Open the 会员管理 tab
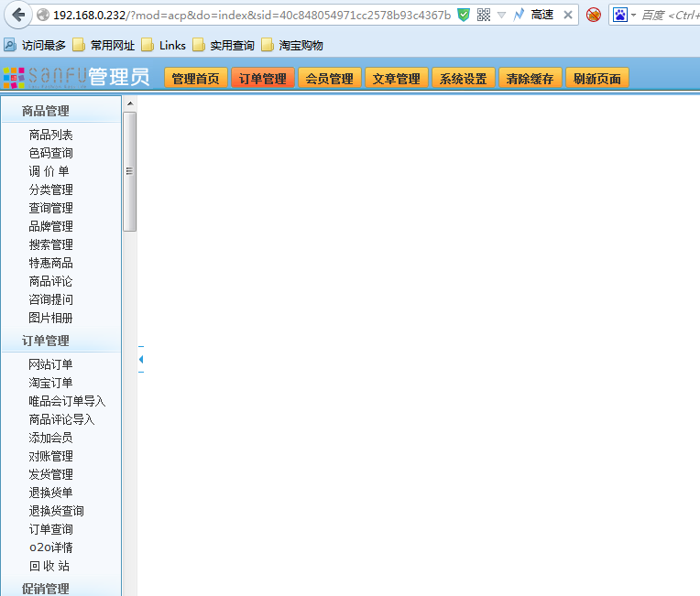The image size is (700, 596). (x=330, y=79)
